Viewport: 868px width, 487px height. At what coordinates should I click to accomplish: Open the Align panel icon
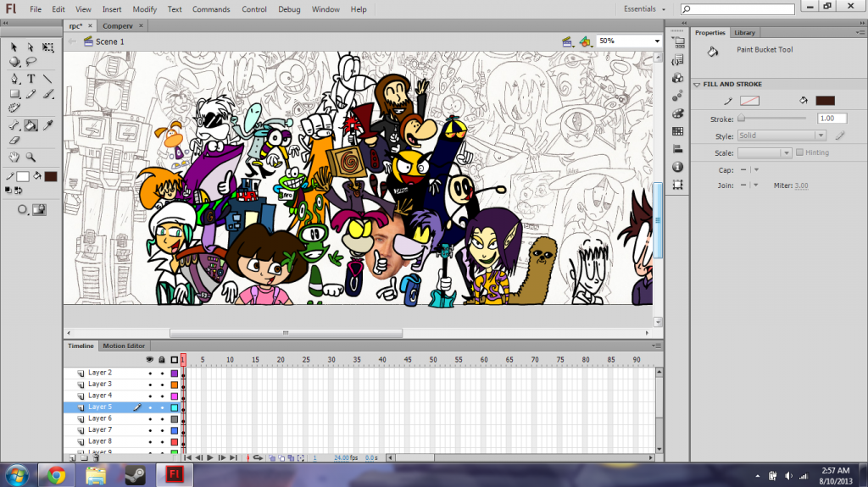click(678, 149)
